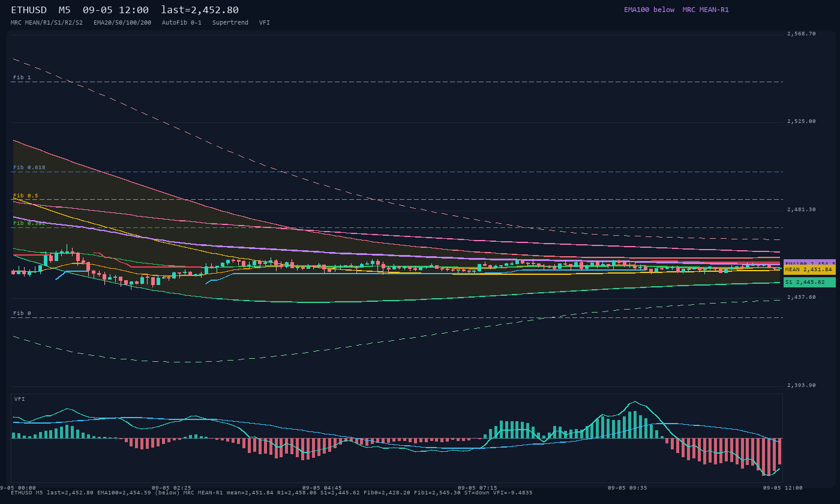Click the 2,393.90 price axis label
Viewport: 840px width, 504px height.
click(x=802, y=385)
